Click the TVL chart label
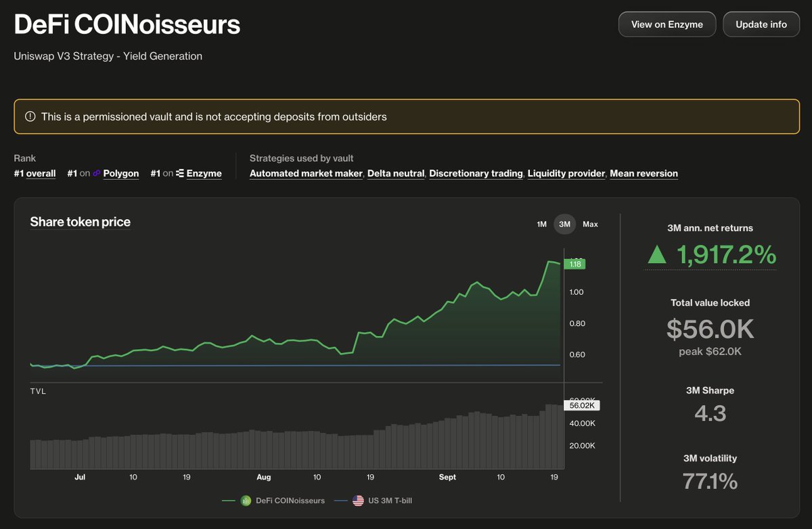The width and height of the screenshot is (812, 529). pyautogui.click(x=38, y=391)
